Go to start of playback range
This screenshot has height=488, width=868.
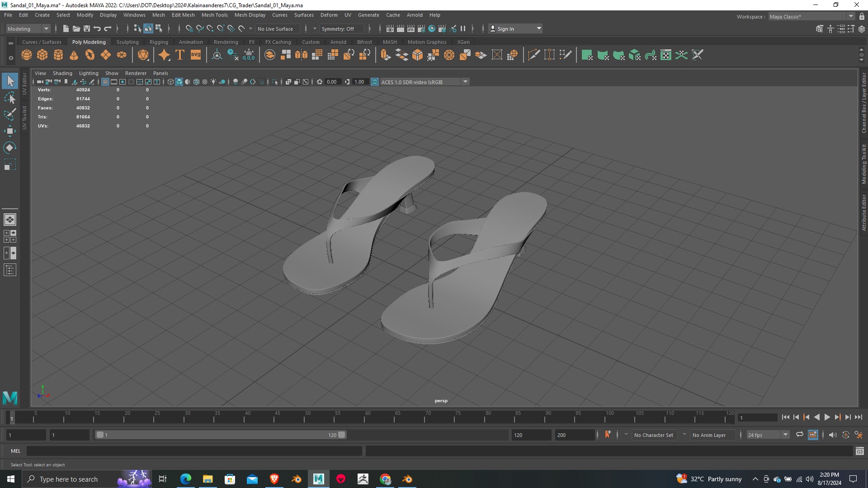786,418
